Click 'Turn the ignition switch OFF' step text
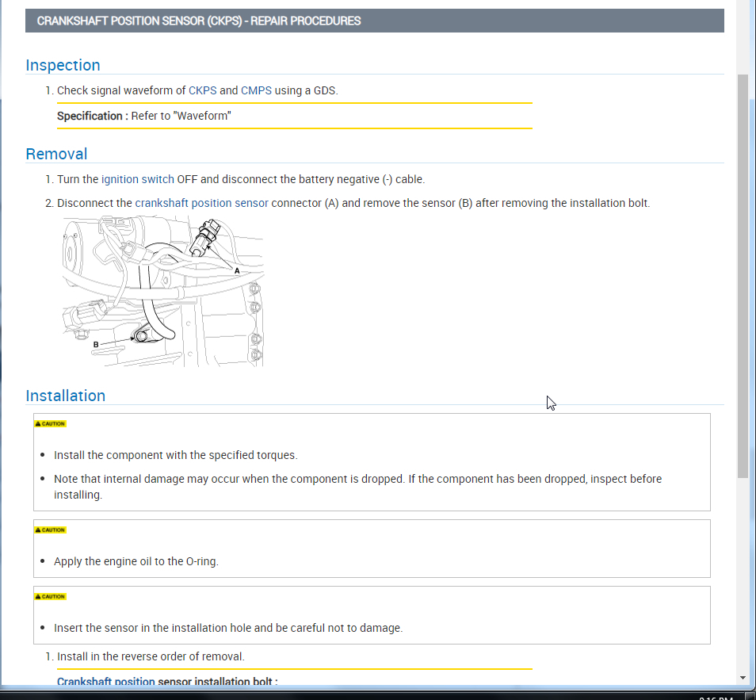The image size is (756, 700). click(241, 179)
